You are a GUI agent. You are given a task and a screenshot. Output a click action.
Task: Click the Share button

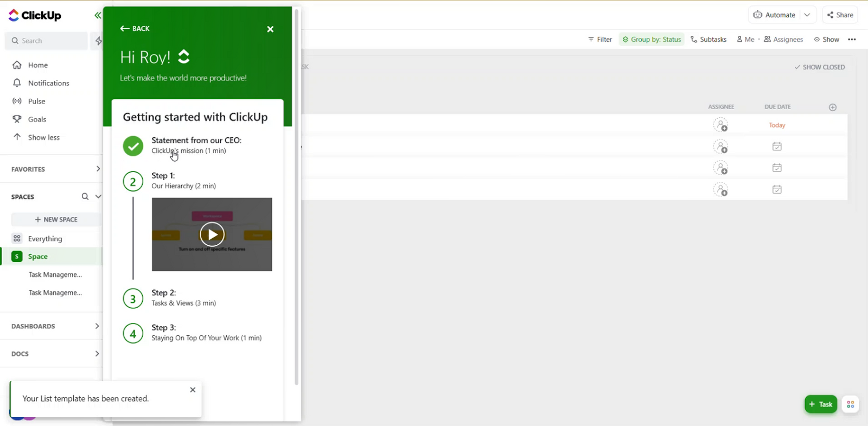840,15
